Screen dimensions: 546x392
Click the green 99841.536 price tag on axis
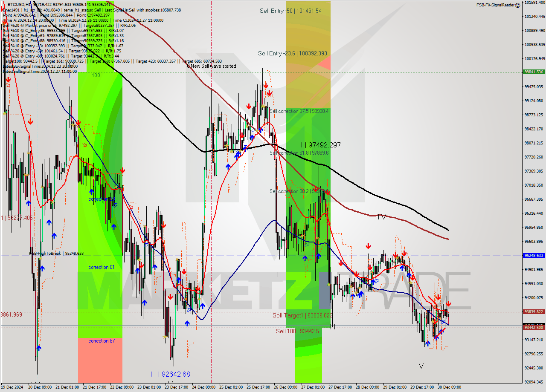click(534, 72)
